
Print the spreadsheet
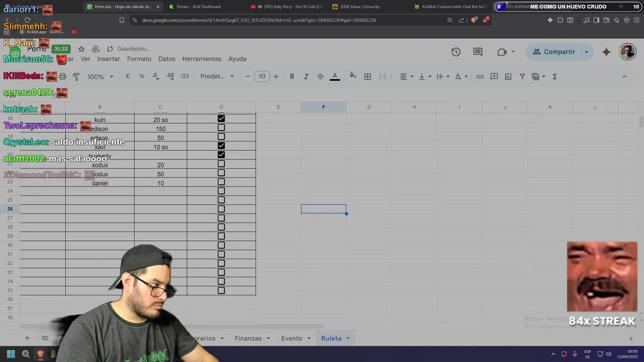(62, 76)
